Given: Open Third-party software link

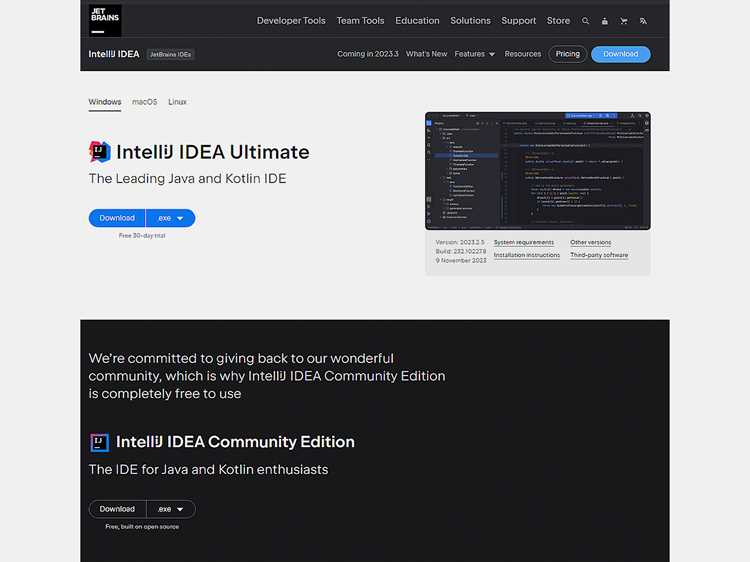Looking at the screenshot, I should pyautogui.click(x=599, y=255).
